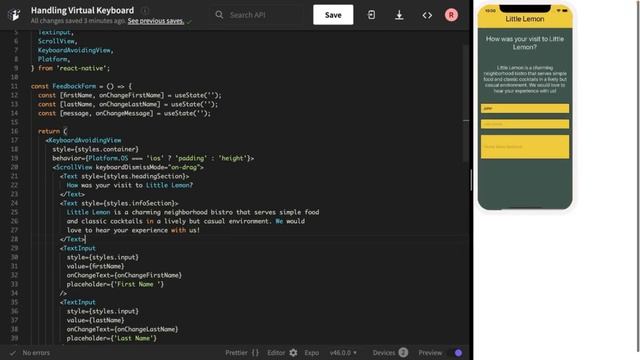Open See previous saves link
640x360 pixels.
tap(156, 21)
